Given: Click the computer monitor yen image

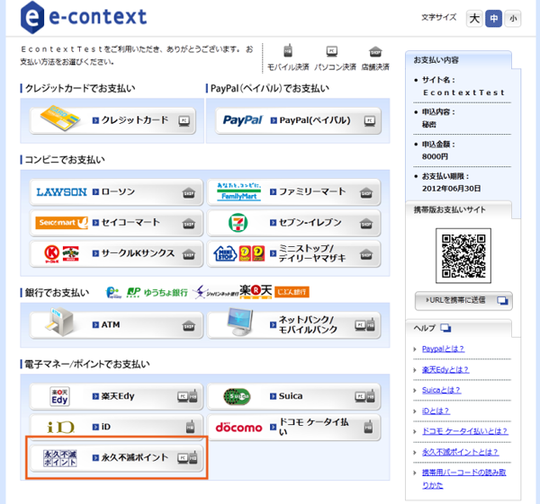Looking at the screenshot, I should [240, 322].
